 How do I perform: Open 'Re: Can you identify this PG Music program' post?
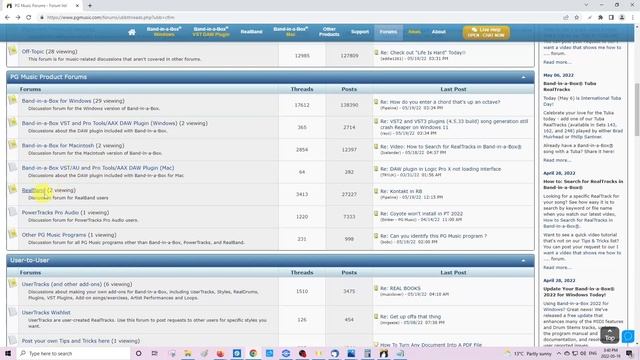pos(433,236)
